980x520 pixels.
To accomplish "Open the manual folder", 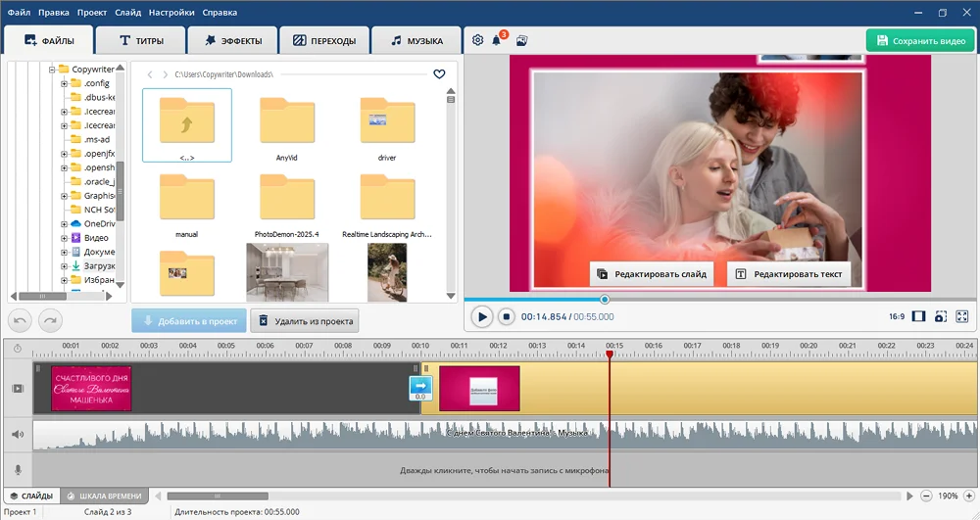I will (187, 205).
